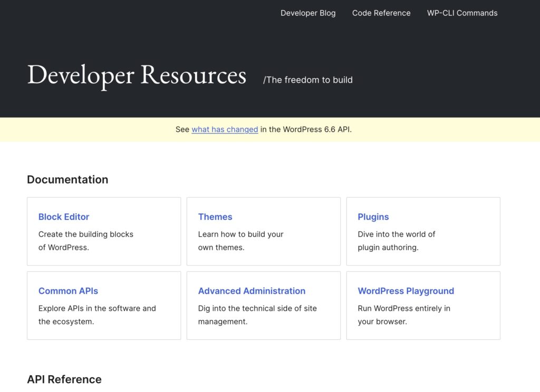
Task: Open WP-CLI Commands navigation link
Action: [x=462, y=13]
